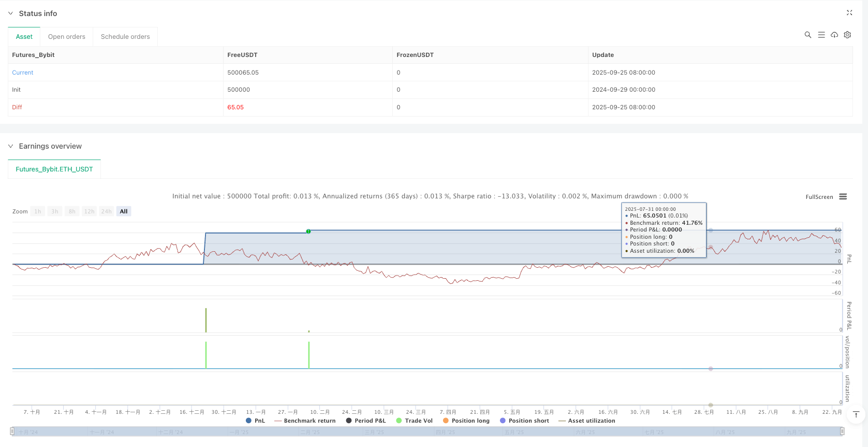Click the scroll-to-top arrow icon
This screenshot has height=447, width=868.
tap(856, 414)
